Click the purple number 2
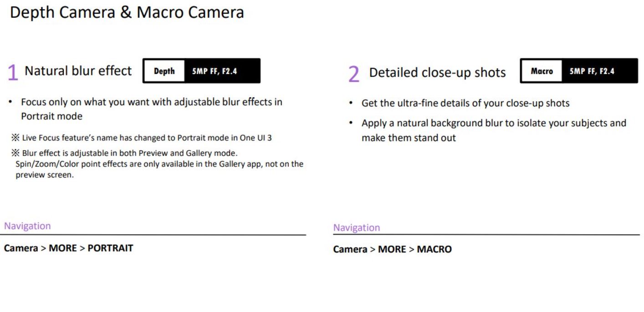The height and width of the screenshot is (312, 644). coord(353,74)
